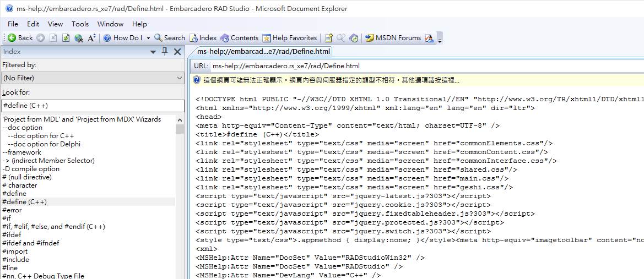Open the Index toolbar button
Screen dimensions: 644x279
(203, 38)
